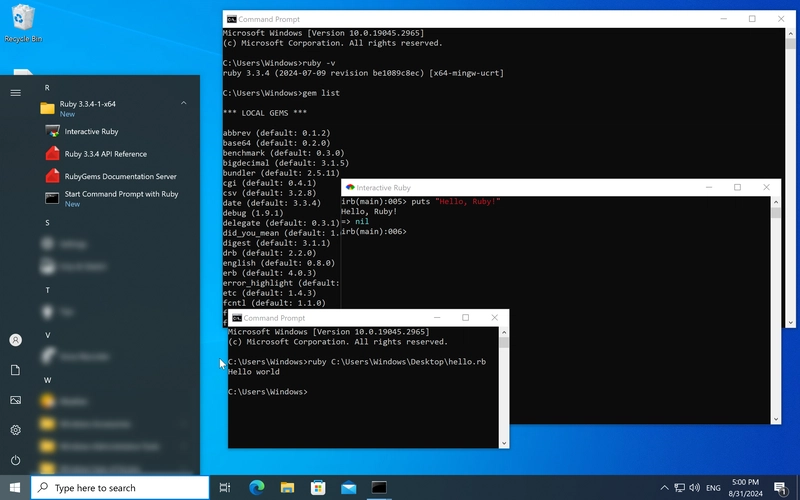Click the irb(main):006> prompt line

[x=373, y=232]
